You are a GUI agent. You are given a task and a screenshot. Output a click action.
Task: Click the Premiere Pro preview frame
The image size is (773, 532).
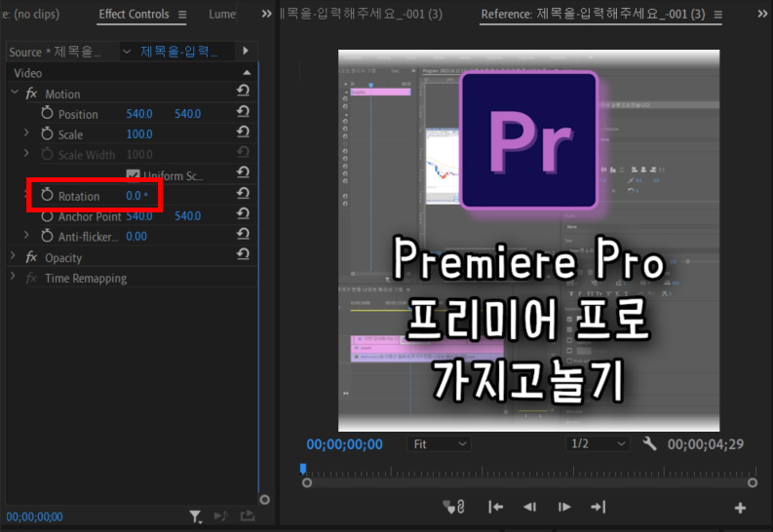(528, 241)
